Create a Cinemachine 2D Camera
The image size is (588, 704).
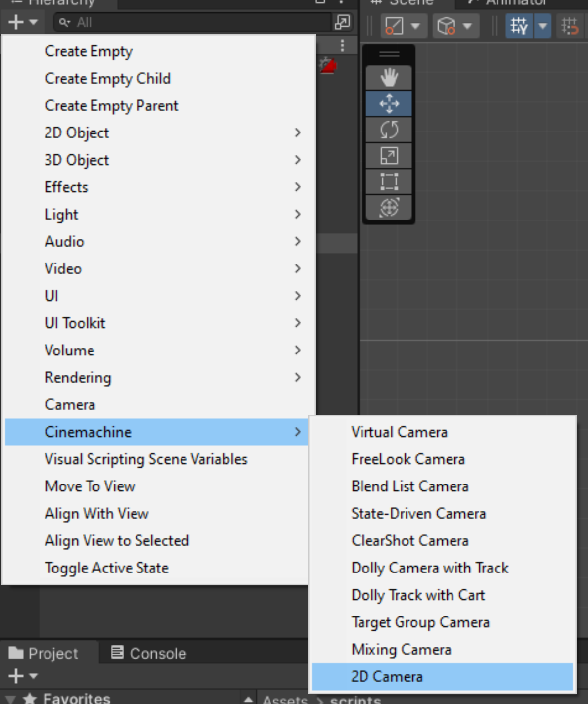(442, 676)
